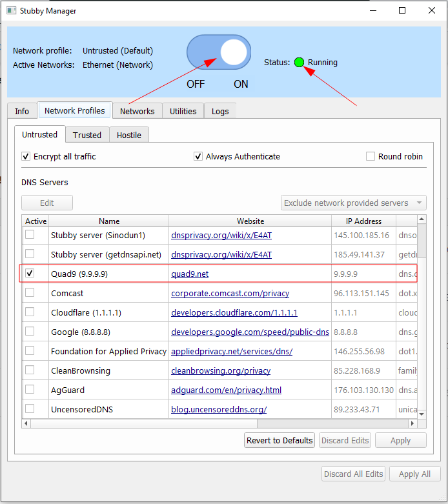The image size is (448, 504).
Task: Open the Info tab
Action: pyautogui.click(x=22, y=111)
